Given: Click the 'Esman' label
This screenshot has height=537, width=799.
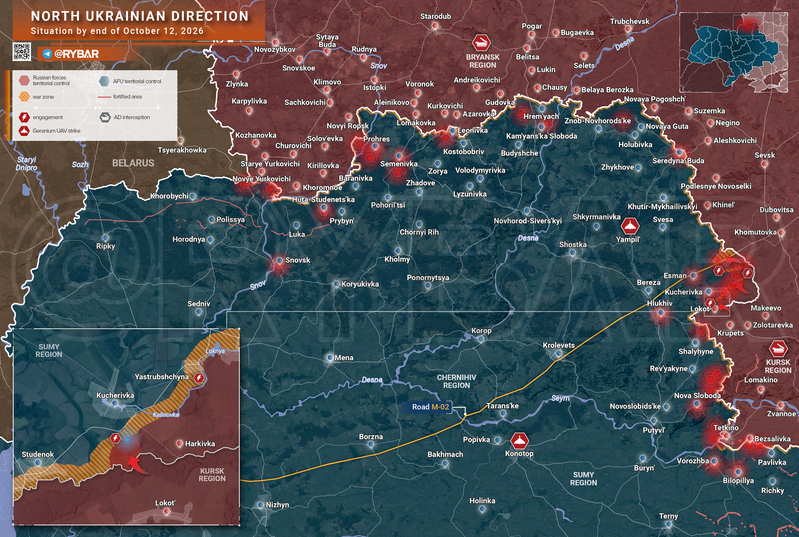Looking at the screenshot, I should (x=675, y=276).
